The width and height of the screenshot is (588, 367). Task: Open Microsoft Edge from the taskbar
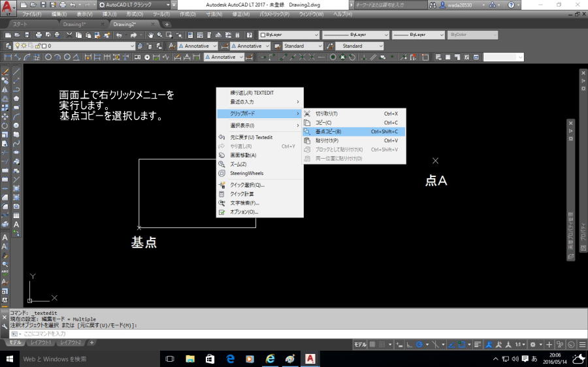(x=230, y=359)
